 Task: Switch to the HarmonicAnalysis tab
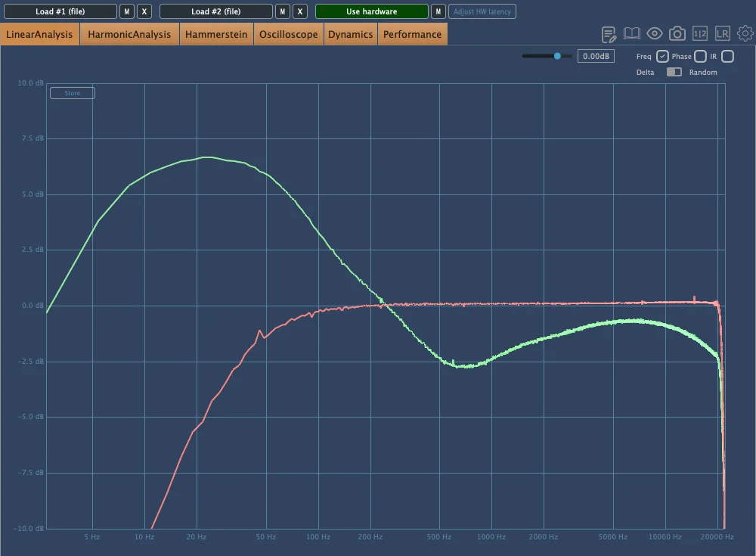[x=129, y=34]
